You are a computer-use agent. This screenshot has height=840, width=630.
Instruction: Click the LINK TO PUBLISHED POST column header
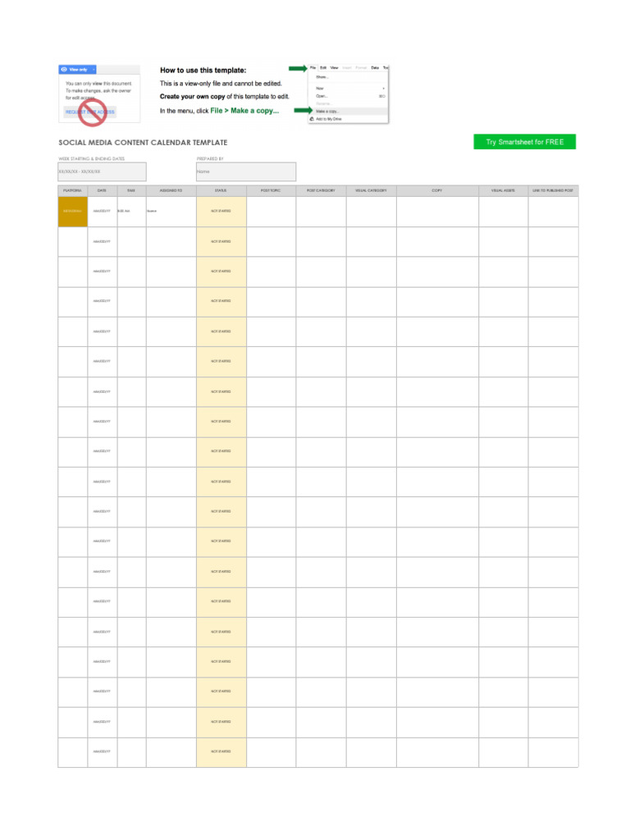[x=553, y=190]
